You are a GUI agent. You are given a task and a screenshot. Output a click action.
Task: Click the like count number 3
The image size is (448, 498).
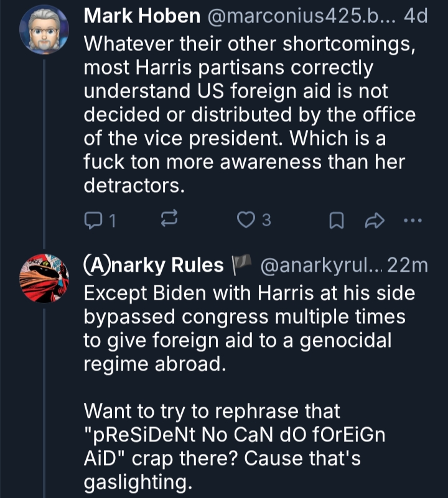pos(266,220)
